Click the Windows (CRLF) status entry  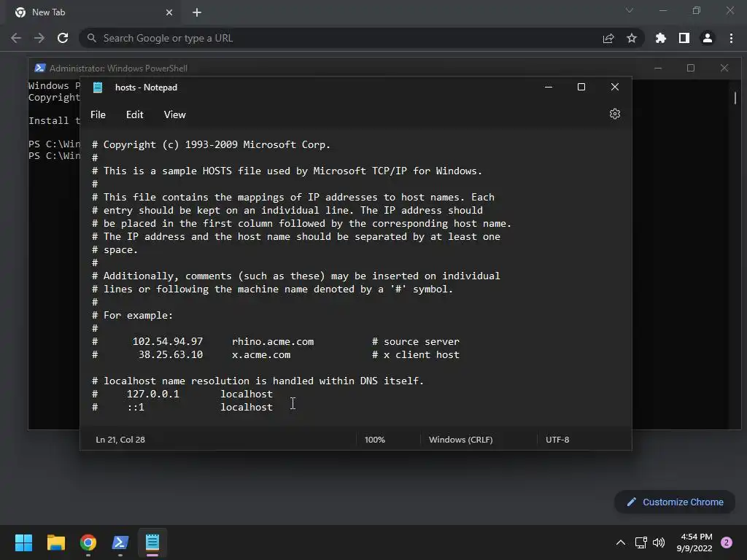pos(461,440)
